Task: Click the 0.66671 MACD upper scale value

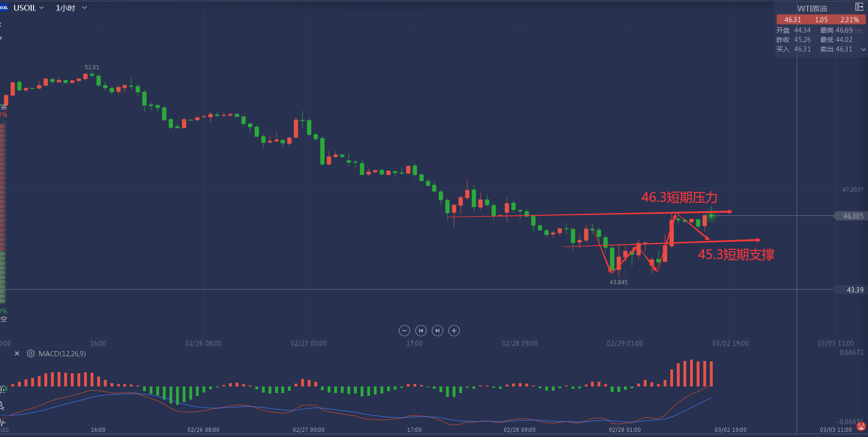Action: click(851, 352)
